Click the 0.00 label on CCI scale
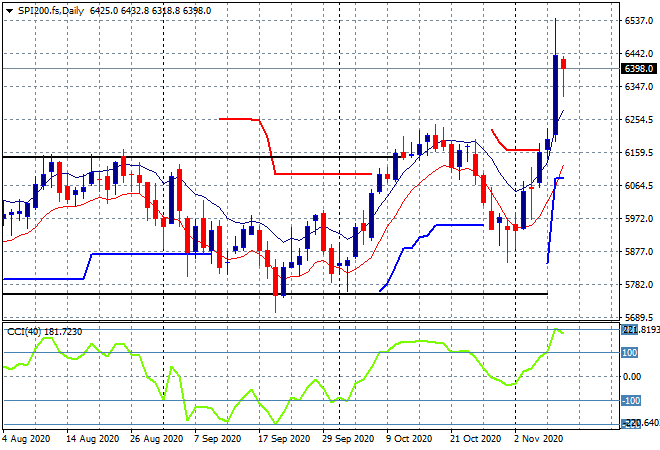The image size is (660, 450). click(632, 377)
